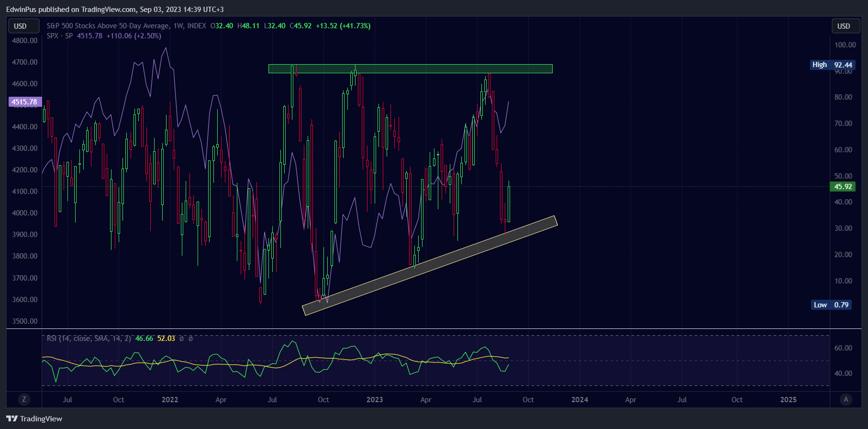This screenshot has height=429, width=868.
Task: Click the TradingView logo
Action: click(x=34, y=418)
